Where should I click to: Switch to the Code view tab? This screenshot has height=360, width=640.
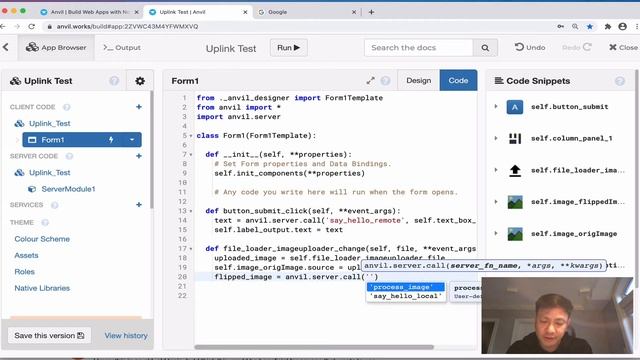tap(458, 80)
